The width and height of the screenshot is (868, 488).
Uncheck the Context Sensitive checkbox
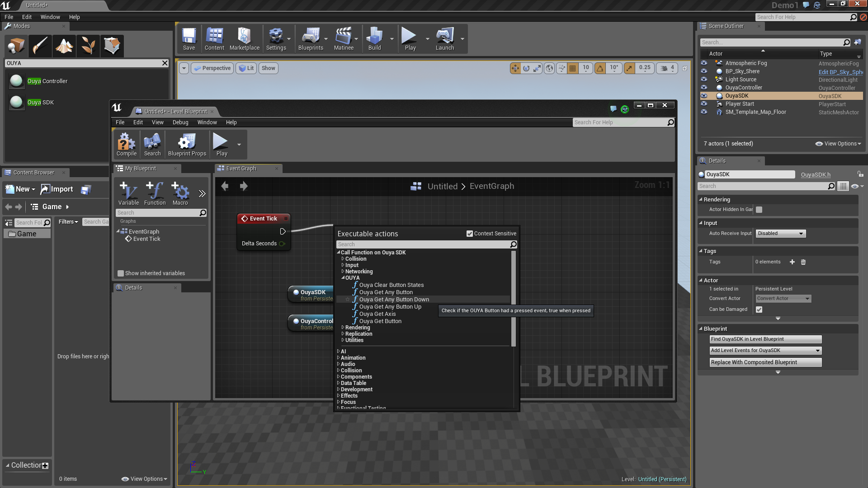point(470,234)
